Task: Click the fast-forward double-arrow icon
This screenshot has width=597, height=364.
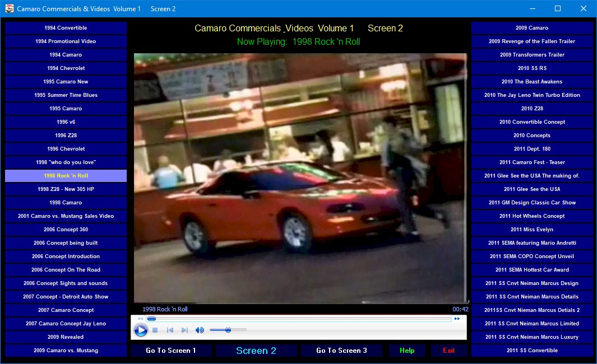Action: (x=457, y=318)
